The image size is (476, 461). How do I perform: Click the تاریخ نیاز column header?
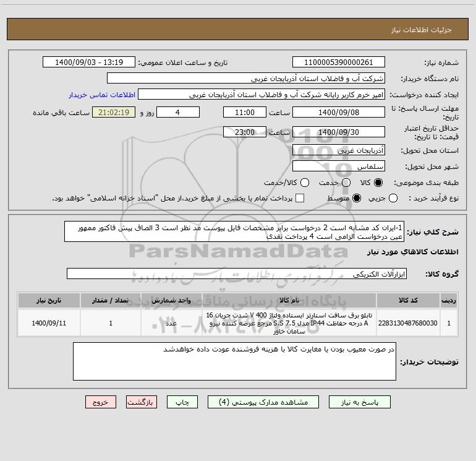[49, 300]
